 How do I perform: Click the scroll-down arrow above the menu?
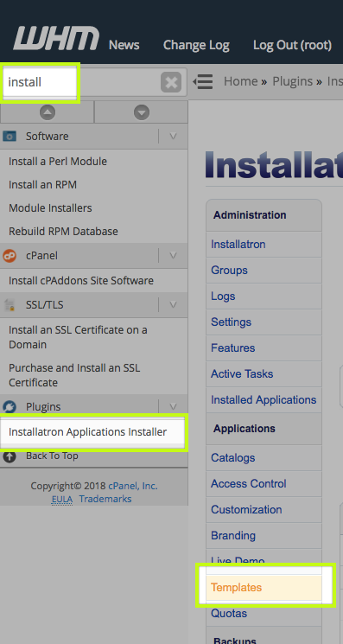tap(142, 112)
